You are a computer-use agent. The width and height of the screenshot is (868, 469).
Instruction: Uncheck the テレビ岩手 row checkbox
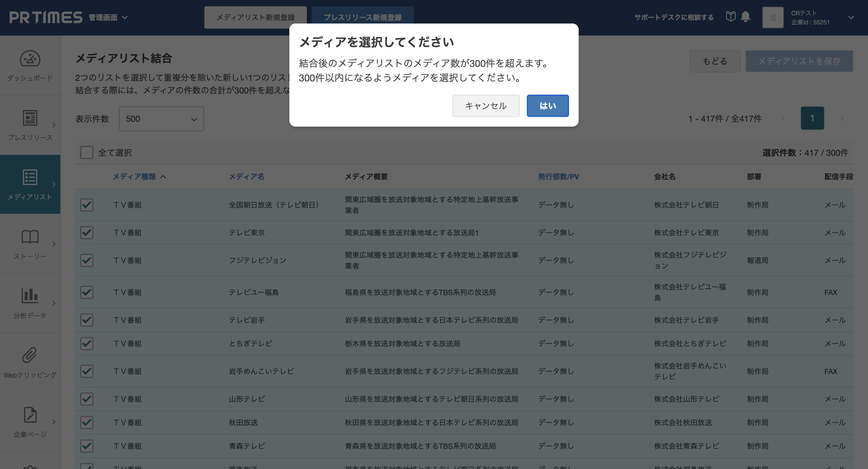click(86, 320)
